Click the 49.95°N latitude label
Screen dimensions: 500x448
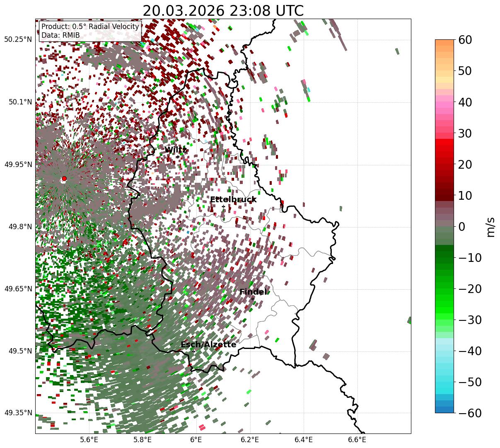tap(18, 165)
